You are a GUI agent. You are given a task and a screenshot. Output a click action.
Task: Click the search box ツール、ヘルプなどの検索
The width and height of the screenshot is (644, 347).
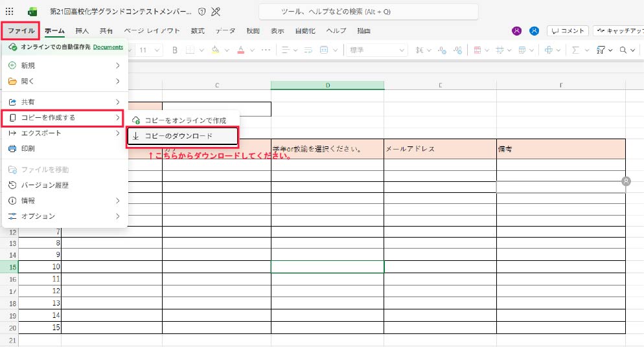(369, 12)
